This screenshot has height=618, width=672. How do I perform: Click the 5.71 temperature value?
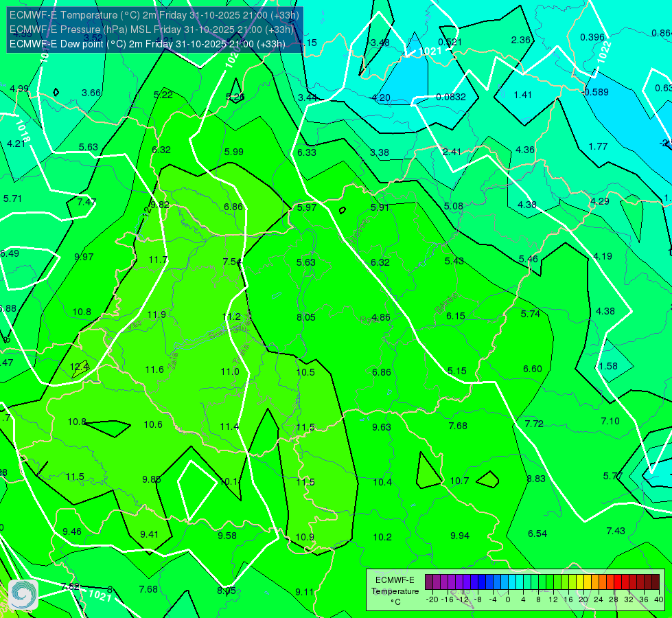[12, 199]
